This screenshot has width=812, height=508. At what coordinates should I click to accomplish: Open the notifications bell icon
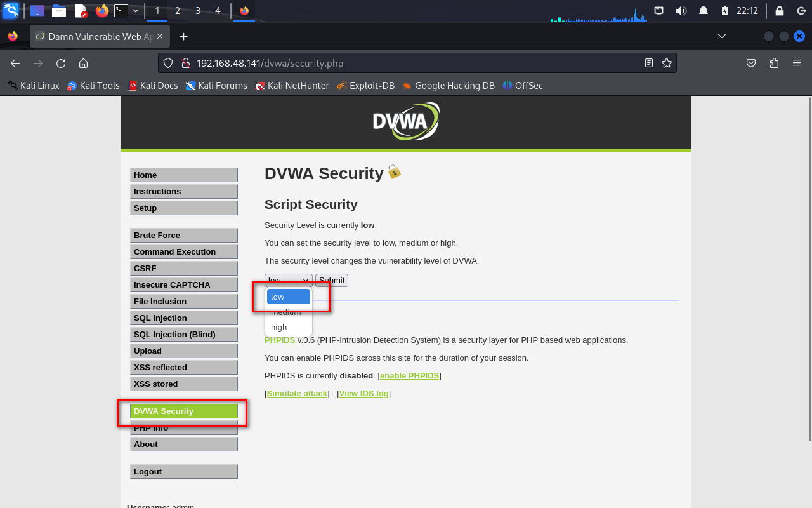pyautogui.click(x=704, y=11)
